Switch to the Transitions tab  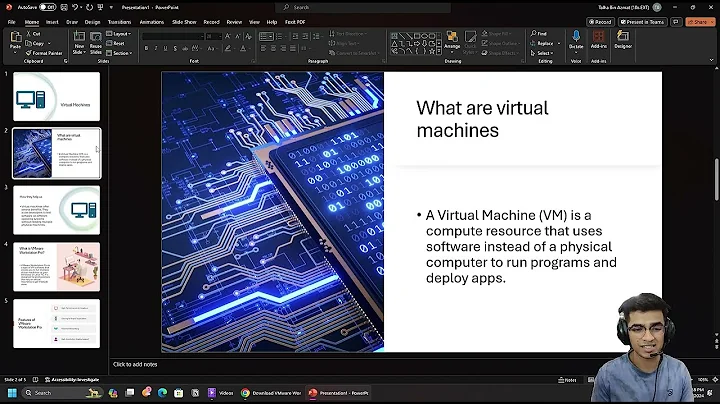click(119, 22)
